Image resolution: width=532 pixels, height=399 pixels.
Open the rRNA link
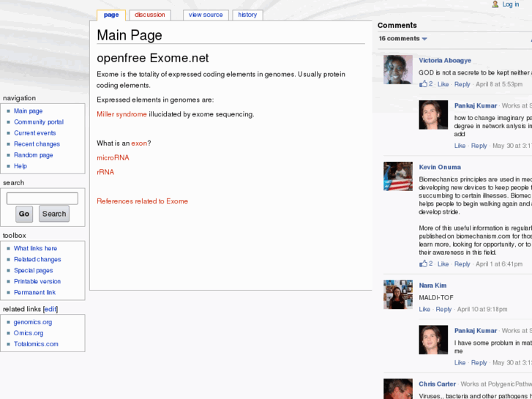[x=105, y=172]
